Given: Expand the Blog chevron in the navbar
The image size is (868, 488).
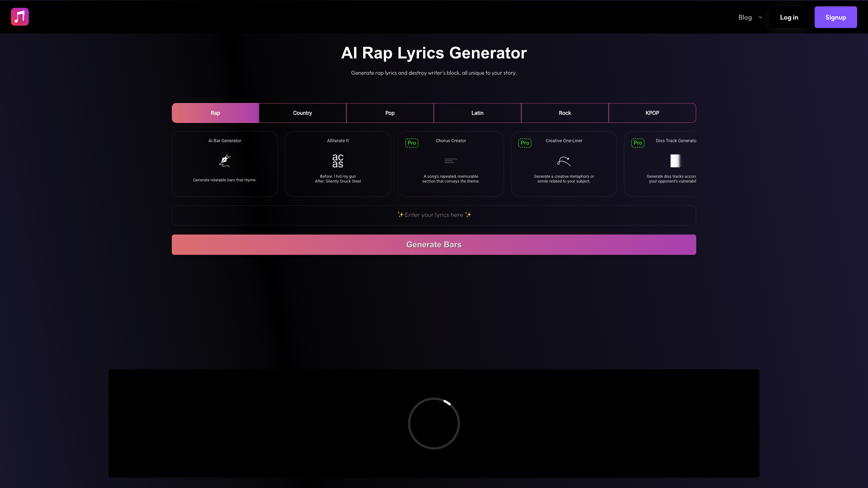Looking at the screenshot, I should 760,17.
